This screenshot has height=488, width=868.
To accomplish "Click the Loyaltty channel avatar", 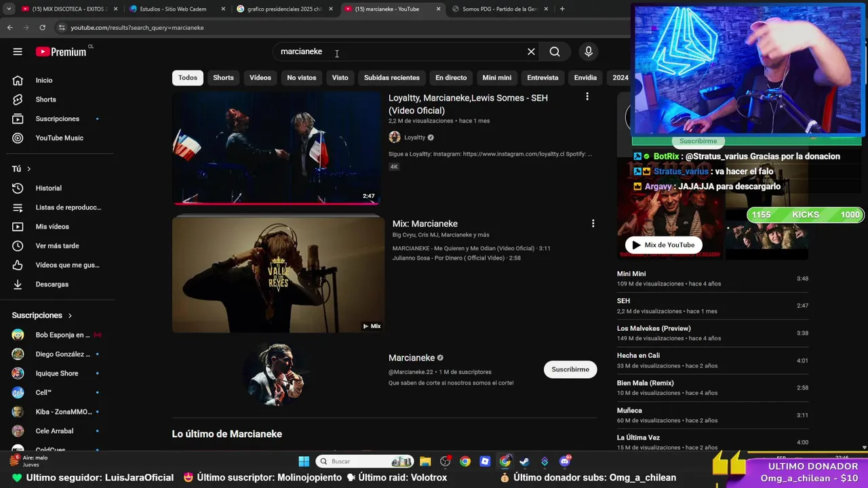I will pyautogui.click(x=395, y=137).
